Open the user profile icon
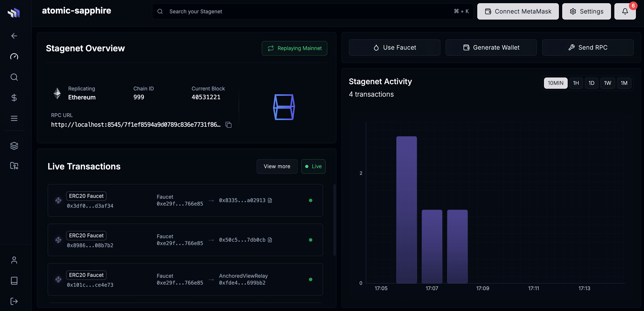The image size is (644, 311). click(x=14, y=260)
